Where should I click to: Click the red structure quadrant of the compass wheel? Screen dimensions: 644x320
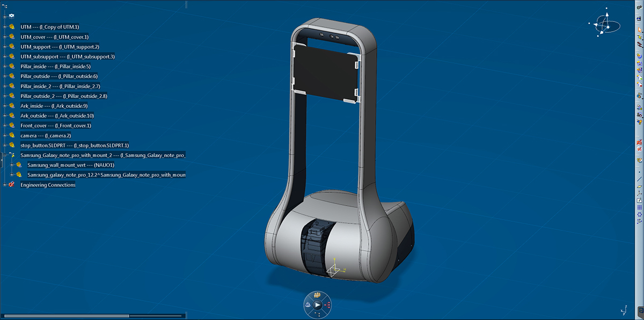click(327, 305)
